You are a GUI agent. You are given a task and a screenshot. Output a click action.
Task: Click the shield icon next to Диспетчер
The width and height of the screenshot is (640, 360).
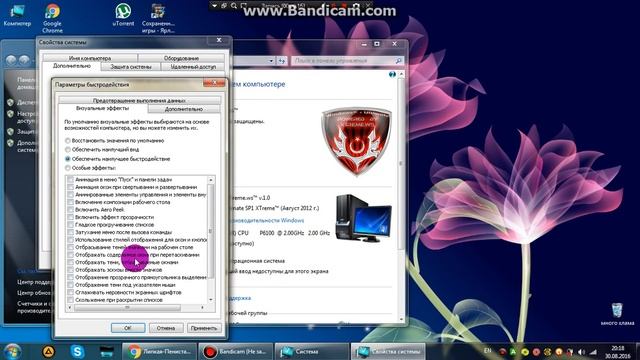[11, 102]
